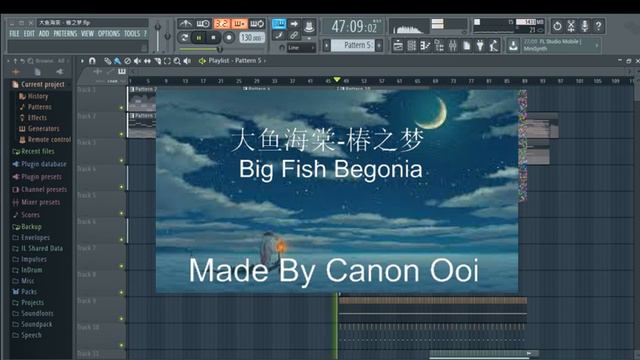This screenshot has width=640, height=360.
Task: Mute Track 2 with its green dot
Action: (121, 134)
